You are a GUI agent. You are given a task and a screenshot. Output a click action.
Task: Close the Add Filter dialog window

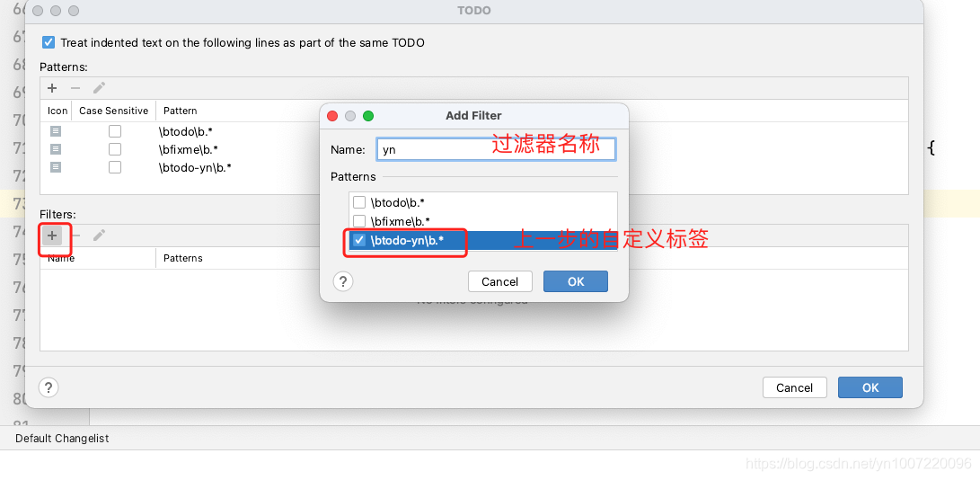point(332,116)
